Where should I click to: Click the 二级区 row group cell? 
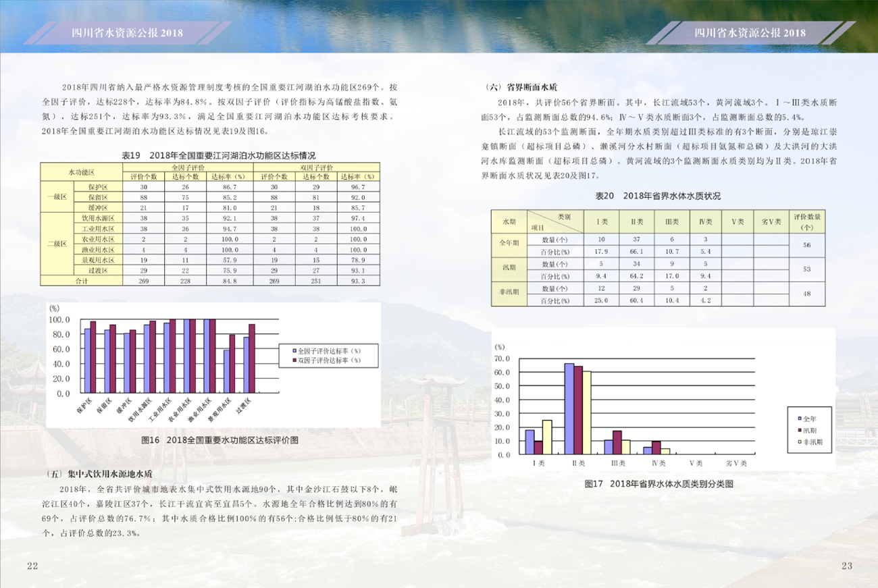(56, 244)
